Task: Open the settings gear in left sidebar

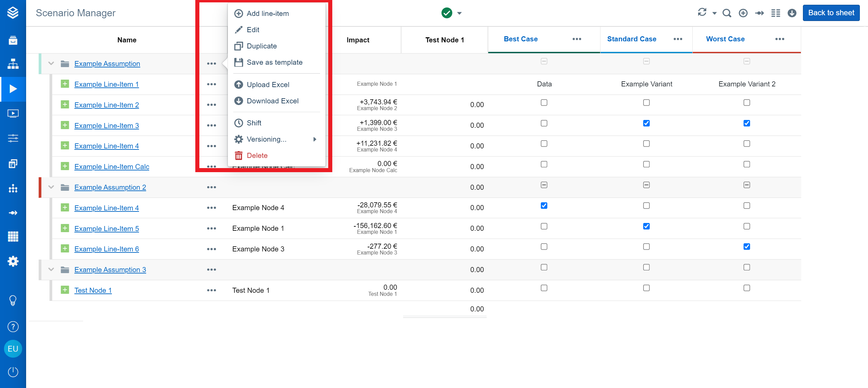Action: 13,261
